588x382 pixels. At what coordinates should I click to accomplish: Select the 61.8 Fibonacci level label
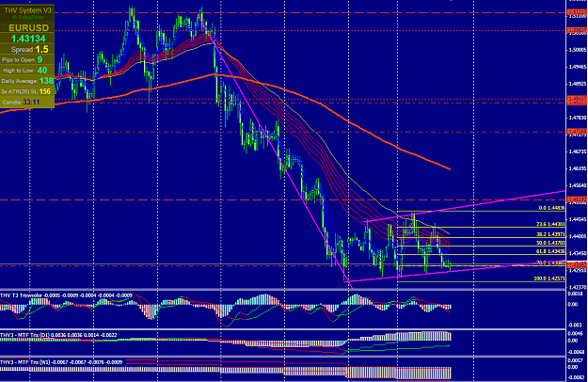[550, 251]
